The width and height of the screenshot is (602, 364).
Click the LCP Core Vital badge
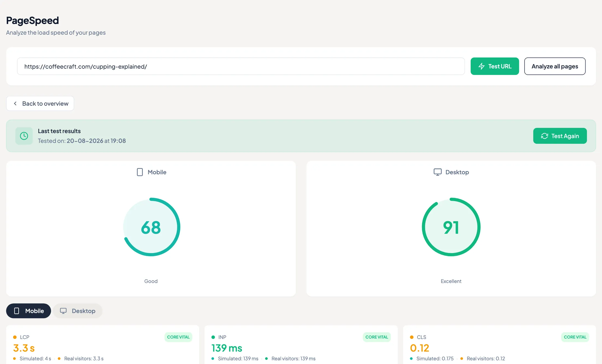point(178,337)
